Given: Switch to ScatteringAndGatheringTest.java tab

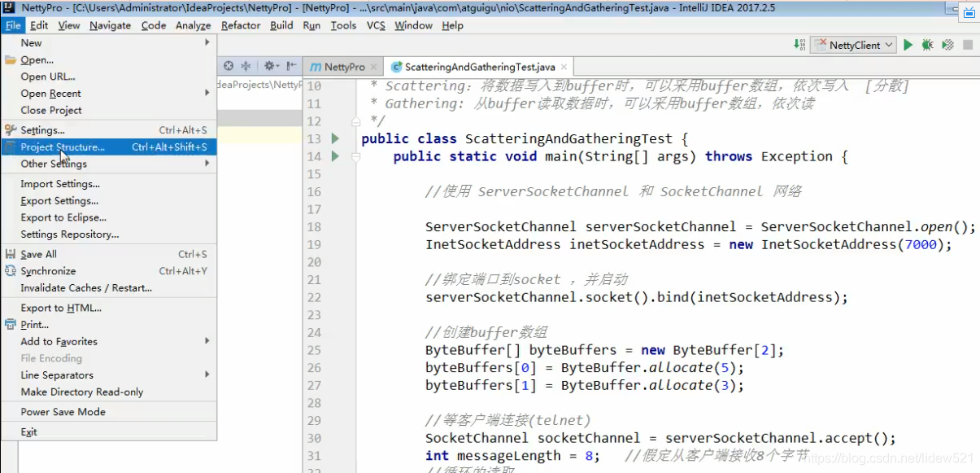Looking at the screenshot, I should click(479, 67).
